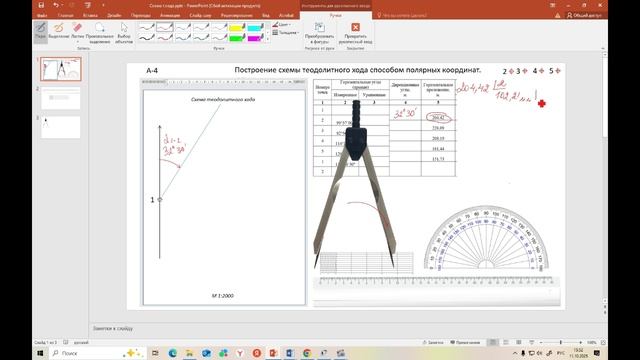Click the Общий доступ (Share) button
This screenshot has height=360, width=640.
585,16
